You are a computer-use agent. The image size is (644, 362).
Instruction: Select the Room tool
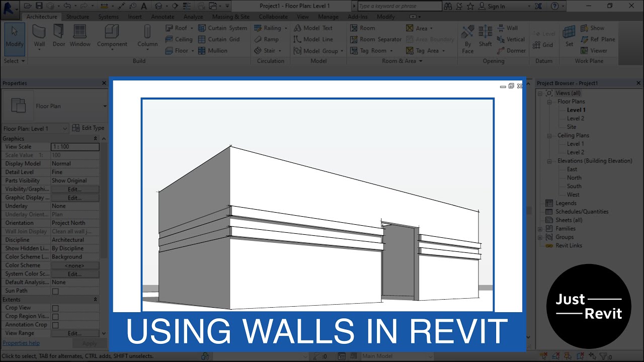[363, 28]
